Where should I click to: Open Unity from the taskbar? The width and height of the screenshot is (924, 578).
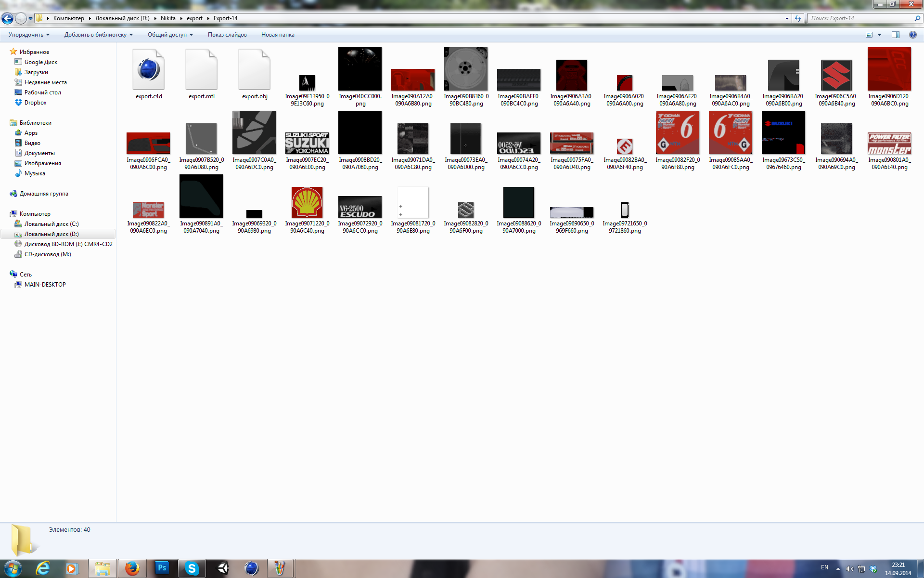222,569
